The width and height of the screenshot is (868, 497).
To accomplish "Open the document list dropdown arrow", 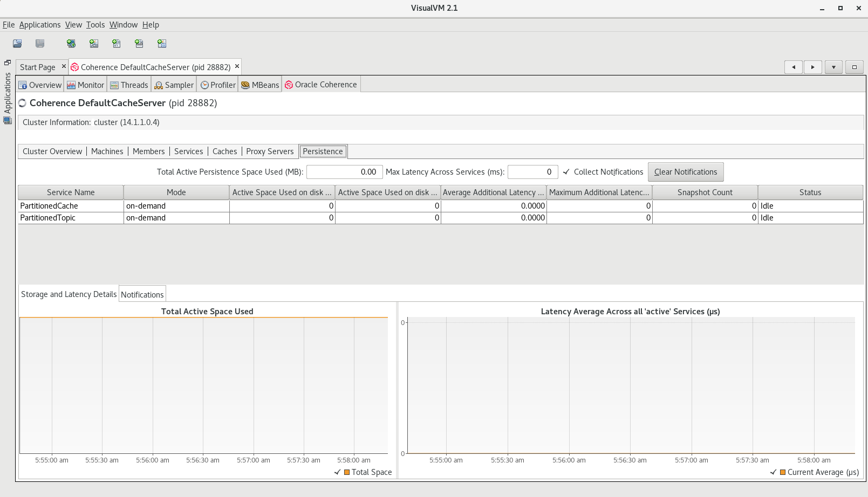I will coord(833,67).
